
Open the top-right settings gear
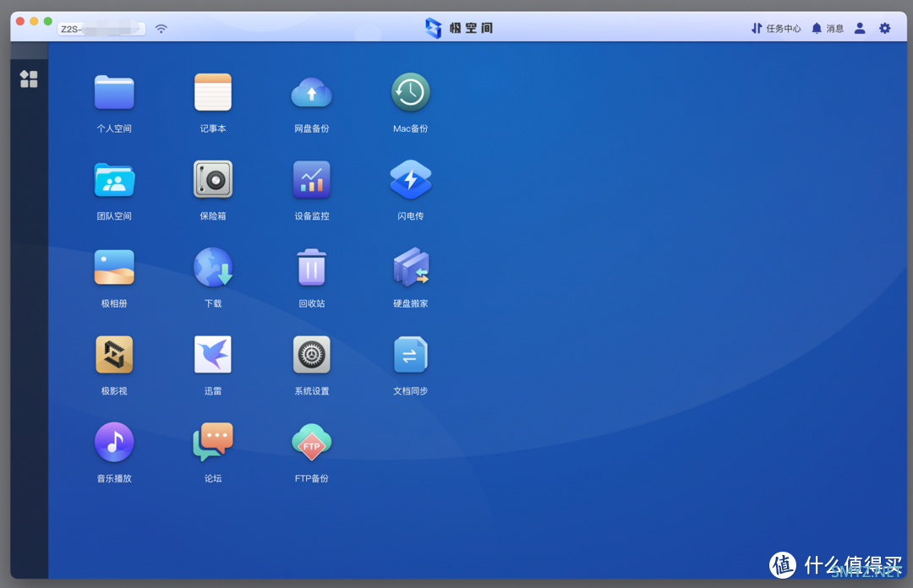click(x=884, y=28)
